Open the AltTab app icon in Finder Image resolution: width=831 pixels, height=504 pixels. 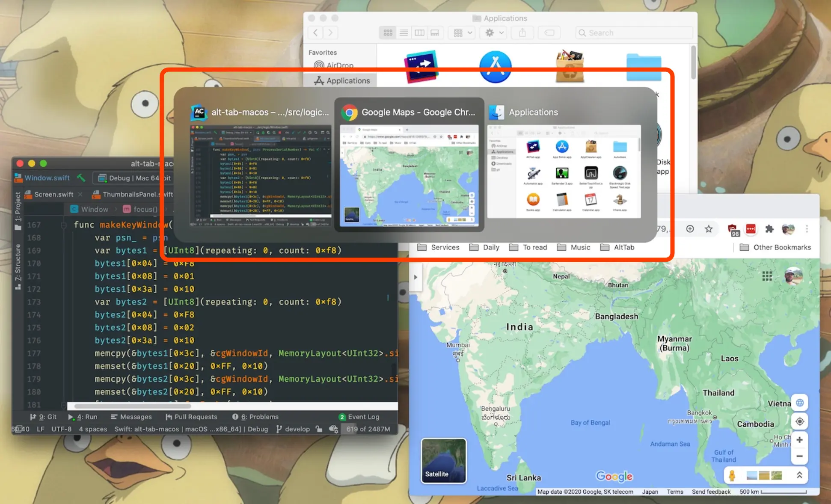click(421, 67)
